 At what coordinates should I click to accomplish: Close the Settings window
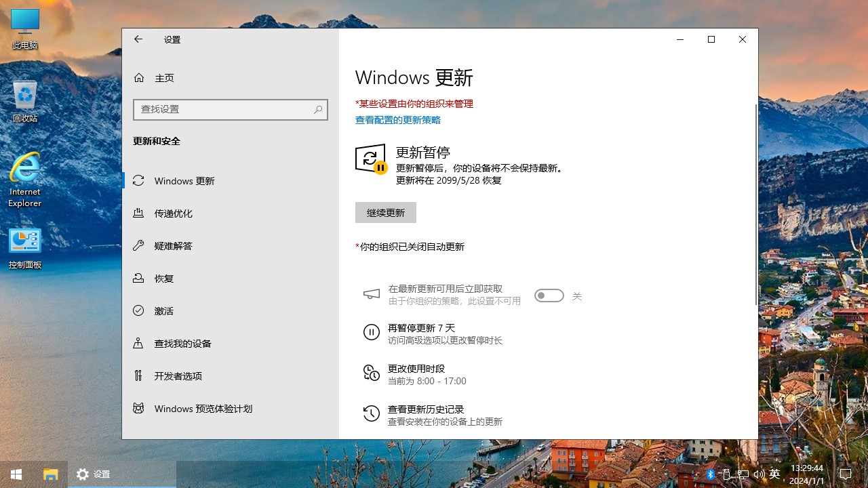743,39
